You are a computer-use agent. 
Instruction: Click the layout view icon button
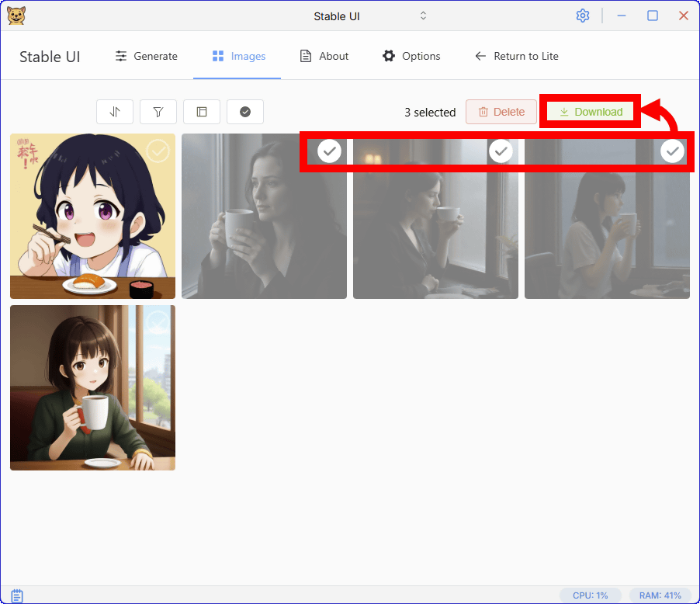[202, 112]
